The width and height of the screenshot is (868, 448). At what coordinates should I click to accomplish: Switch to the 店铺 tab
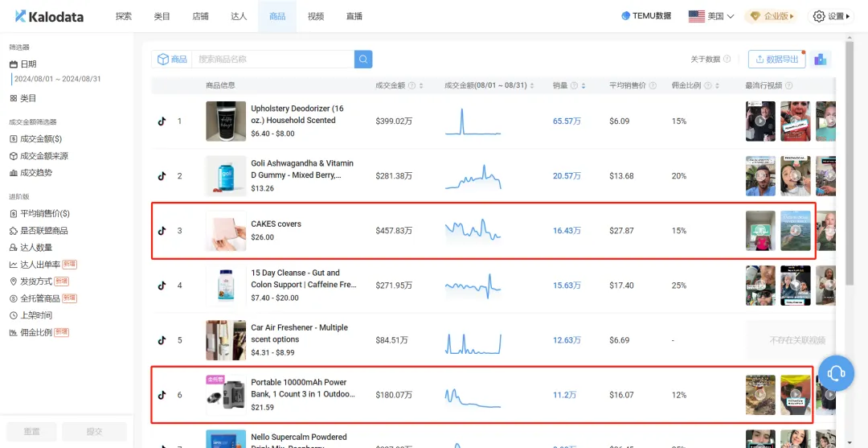click(x=200, y=16)
